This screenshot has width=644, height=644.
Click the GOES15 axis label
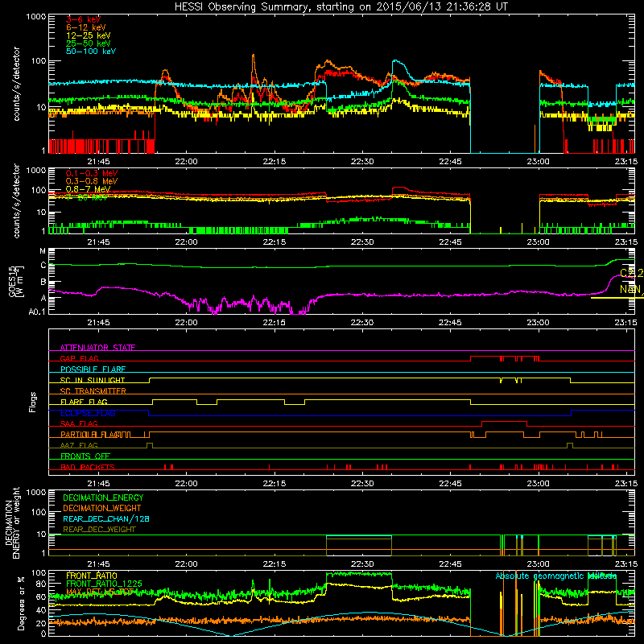click(16, 281)
